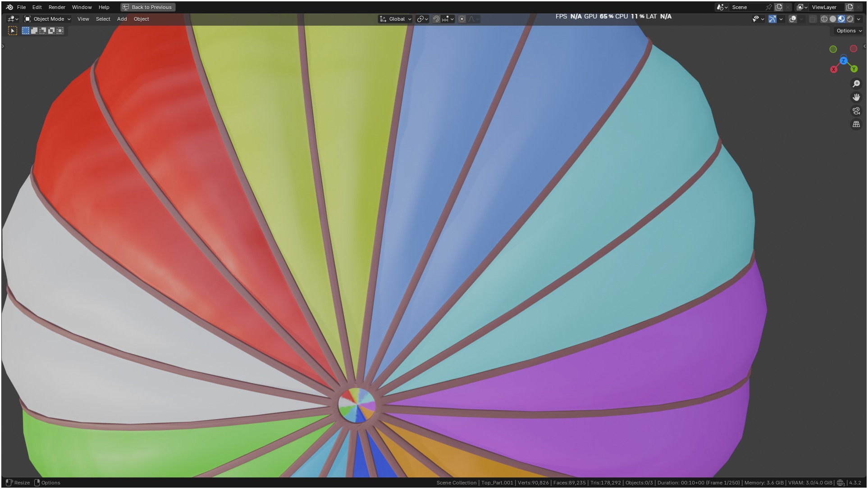Open File menu
This screenshot has width=868, height=489.
pos(21,7)
